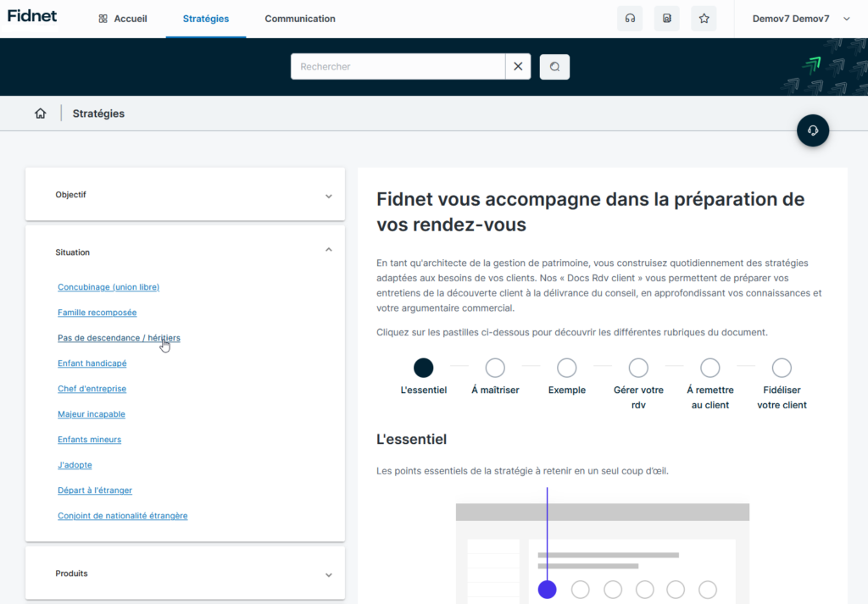This screenshot has width=868, height=604.
Task: Switch to the Communication tab
Action: point(299,19)
